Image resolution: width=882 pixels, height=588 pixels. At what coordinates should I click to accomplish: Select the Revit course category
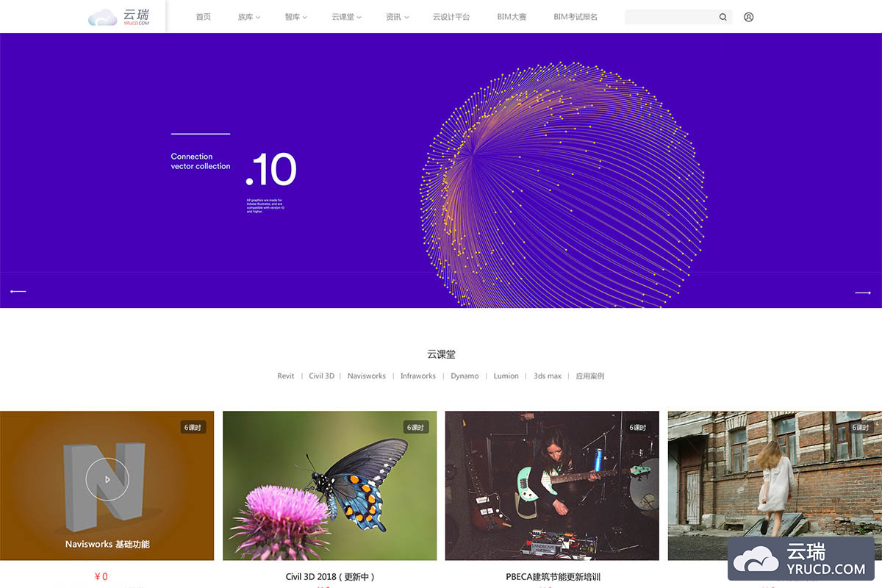pyautogui.click(x=285, y=376)
